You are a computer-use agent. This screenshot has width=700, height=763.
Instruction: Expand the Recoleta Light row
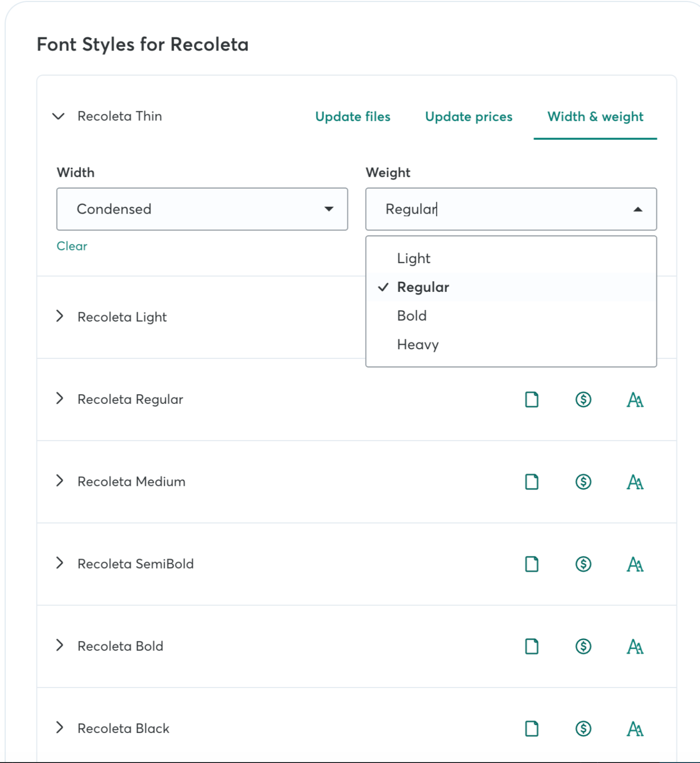[x=60, y=316]
